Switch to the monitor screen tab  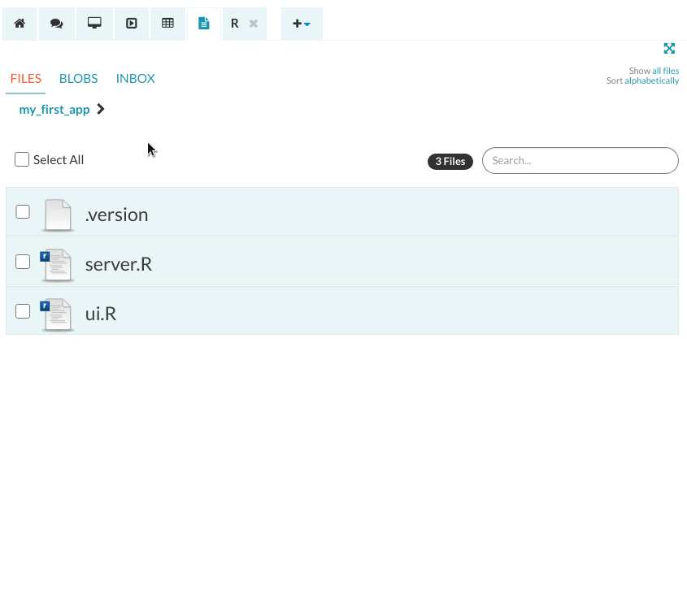click(94, 24)
